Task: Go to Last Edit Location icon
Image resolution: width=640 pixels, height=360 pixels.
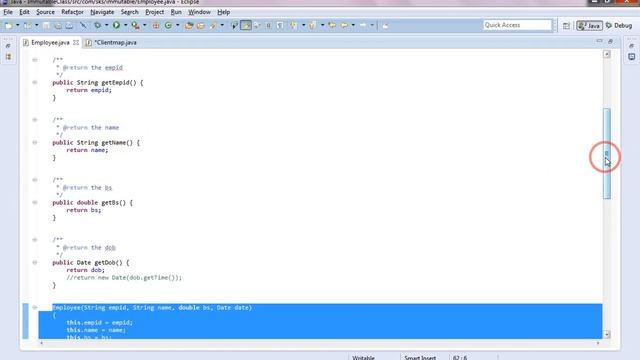Action: (332, 25)
